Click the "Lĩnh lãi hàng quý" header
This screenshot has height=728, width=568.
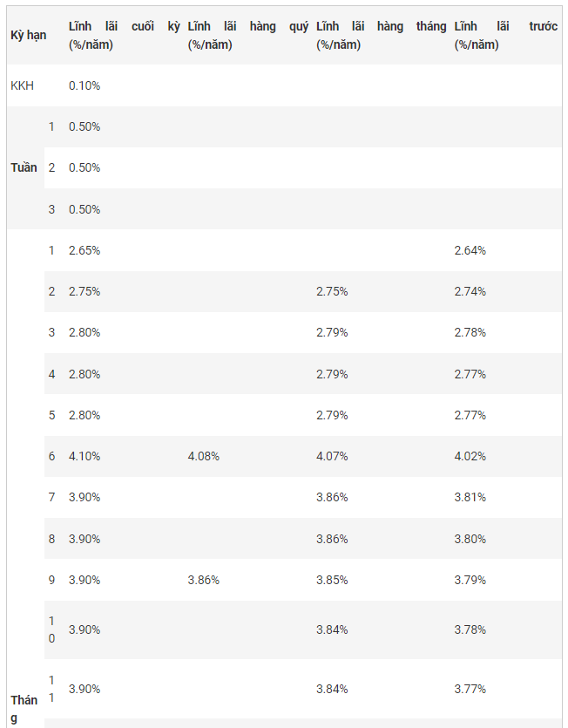247,36
